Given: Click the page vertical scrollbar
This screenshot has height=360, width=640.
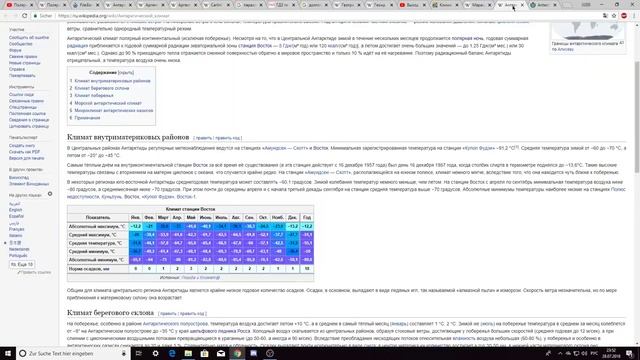Looking at the screenshot, I should 637,116.
